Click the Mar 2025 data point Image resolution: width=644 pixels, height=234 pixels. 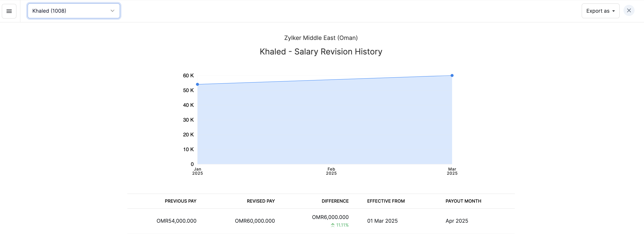point(452,75)
